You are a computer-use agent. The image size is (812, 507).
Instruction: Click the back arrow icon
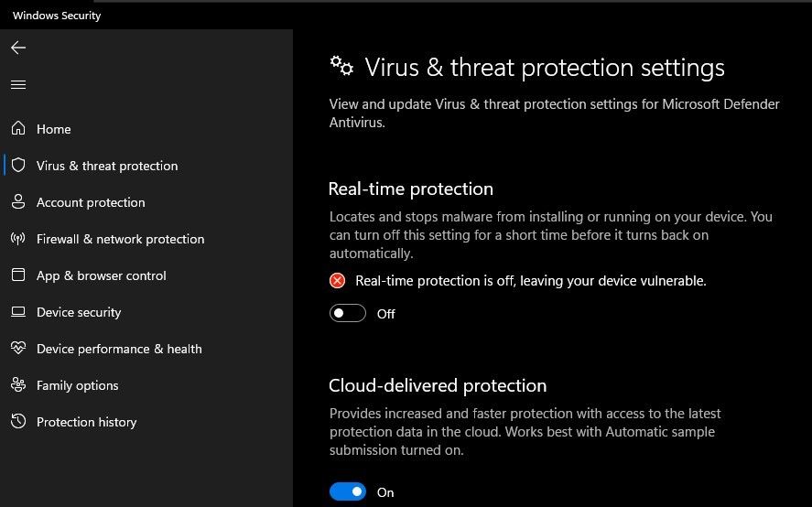coord(18,48)
